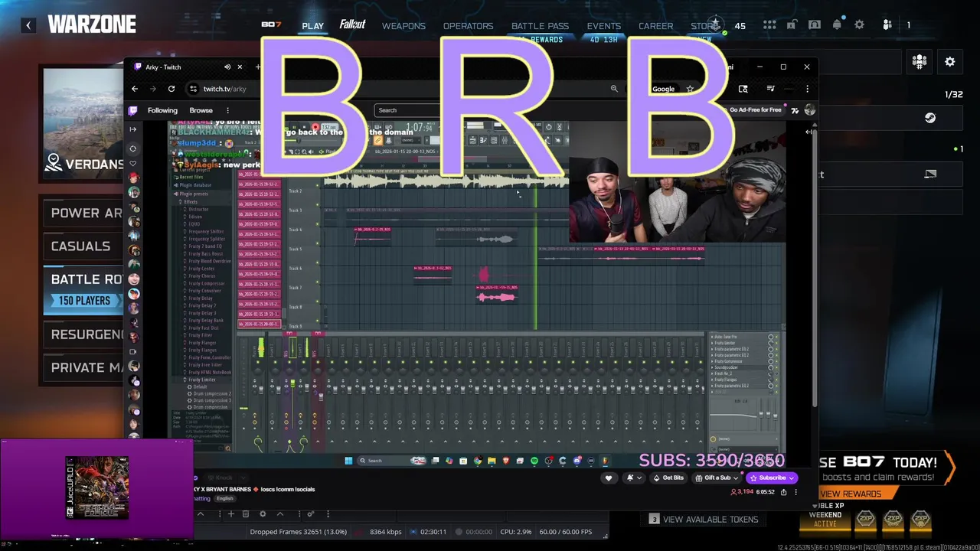
Task: Open Warzone notifications bell
Action: pos(837,24)
